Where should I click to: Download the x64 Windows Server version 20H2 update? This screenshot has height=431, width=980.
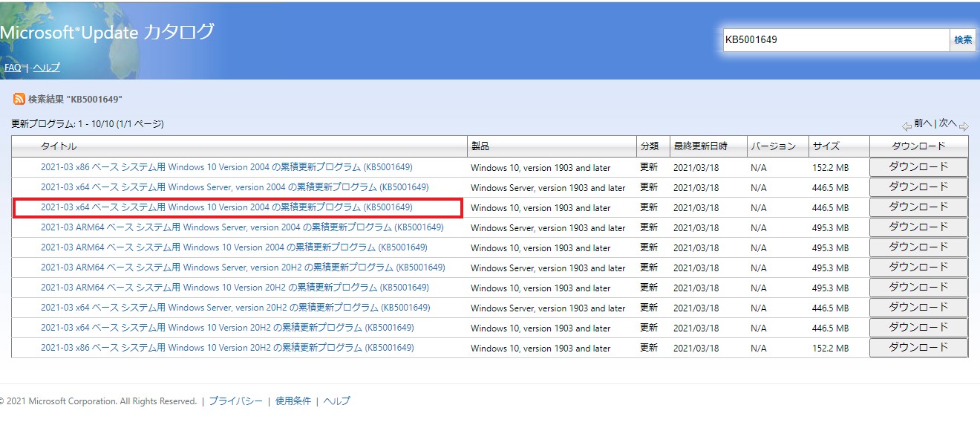918,308
